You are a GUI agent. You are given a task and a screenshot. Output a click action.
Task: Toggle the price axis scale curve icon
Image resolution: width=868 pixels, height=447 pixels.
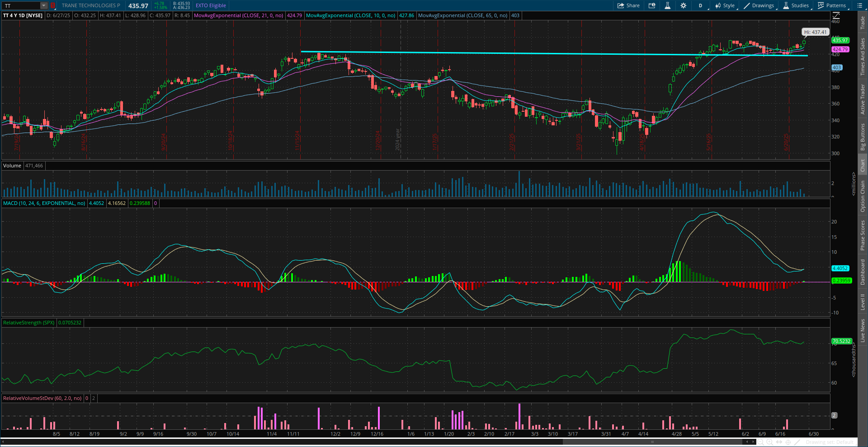pyautogui.click(x=836, y=15)
